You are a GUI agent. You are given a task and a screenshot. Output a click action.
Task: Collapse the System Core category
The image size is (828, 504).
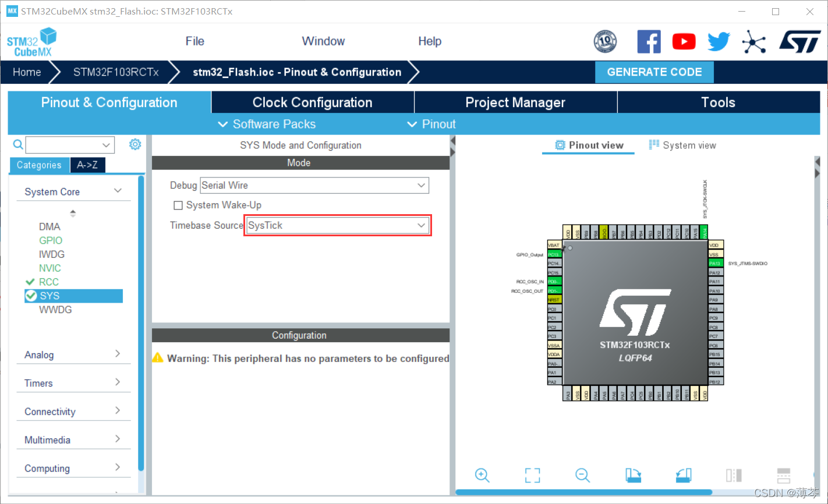click(x=73, y=191)
